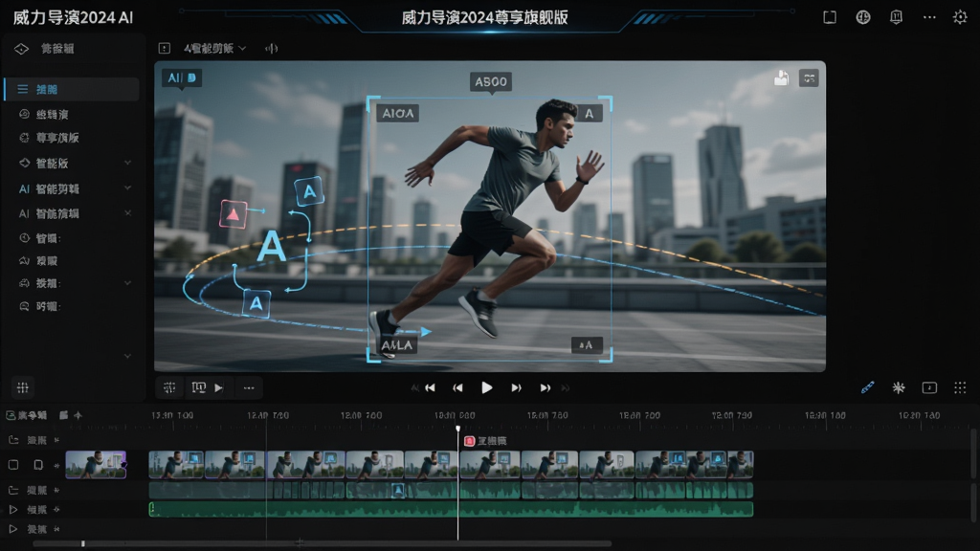Expand the top track folder icon
The height and width of the screenshot is (551, 980).
(x=13, y=440)
